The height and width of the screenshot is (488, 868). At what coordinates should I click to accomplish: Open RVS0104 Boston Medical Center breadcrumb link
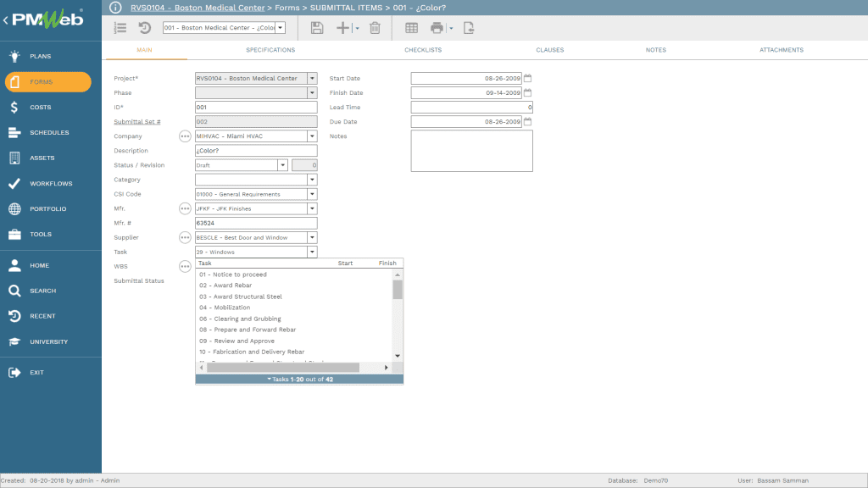click(x=198, y=8)
